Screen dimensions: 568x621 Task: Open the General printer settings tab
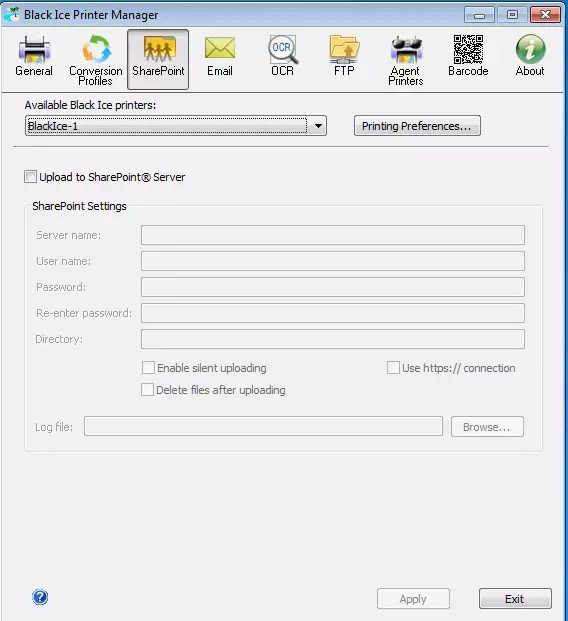coord(34,56)
